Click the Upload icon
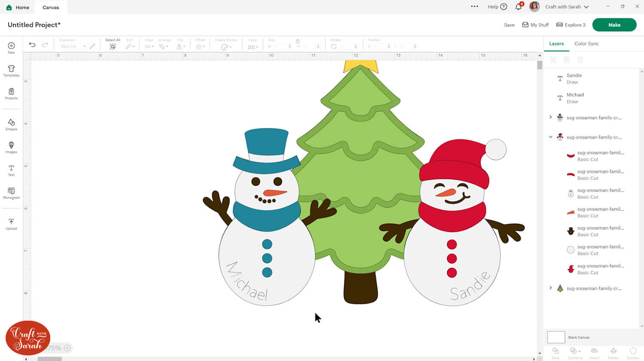Viewport: 644px width, 361px height. point(11,224)
